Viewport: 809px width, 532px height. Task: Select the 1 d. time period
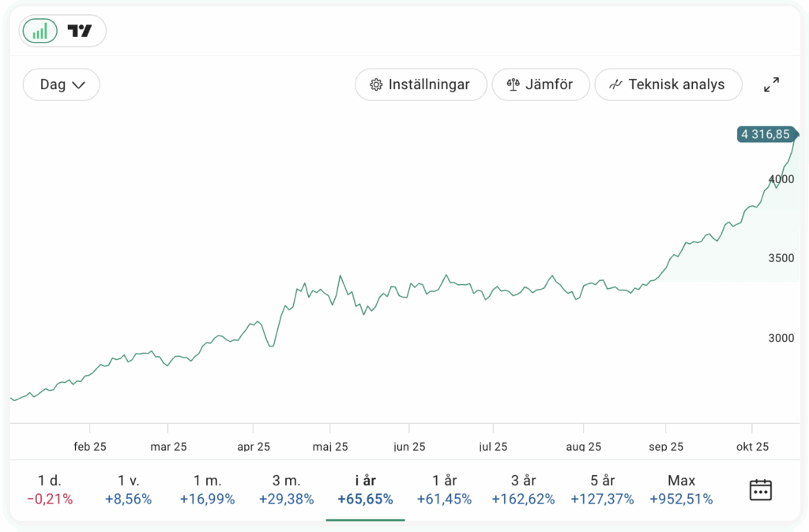click(x=49, y=489)
